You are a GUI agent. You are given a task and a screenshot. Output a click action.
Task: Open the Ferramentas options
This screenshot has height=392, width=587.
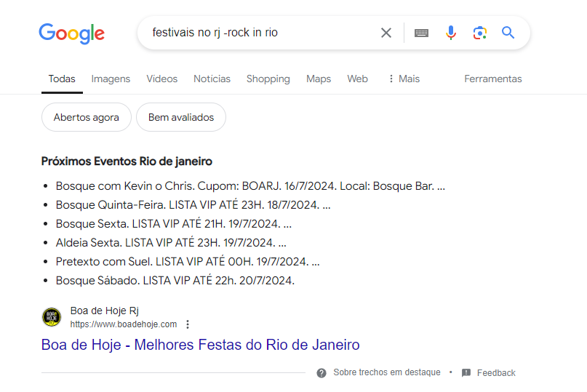point(492,79)
